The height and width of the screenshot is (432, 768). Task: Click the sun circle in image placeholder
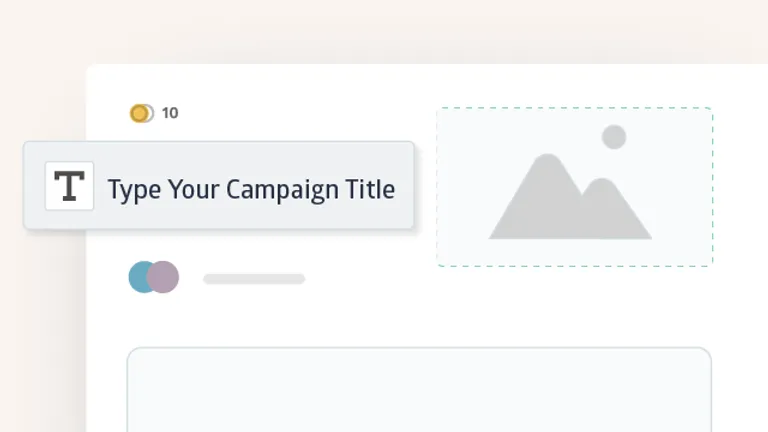point(614,137)
